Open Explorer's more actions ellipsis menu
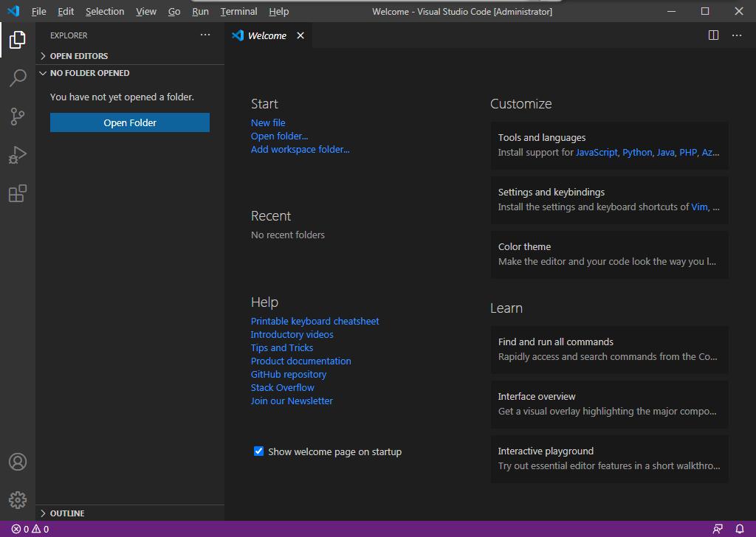 coord(205,35)
